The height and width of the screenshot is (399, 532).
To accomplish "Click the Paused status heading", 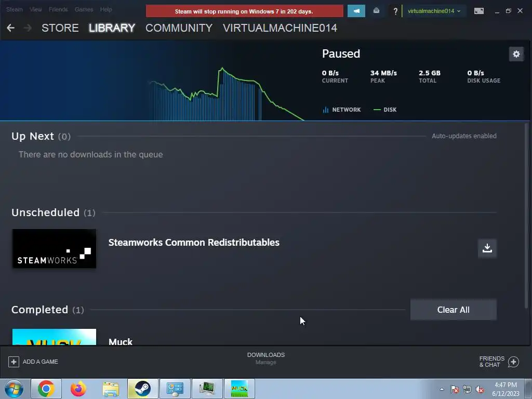I will pyautogui.click(x=341, y=54).
